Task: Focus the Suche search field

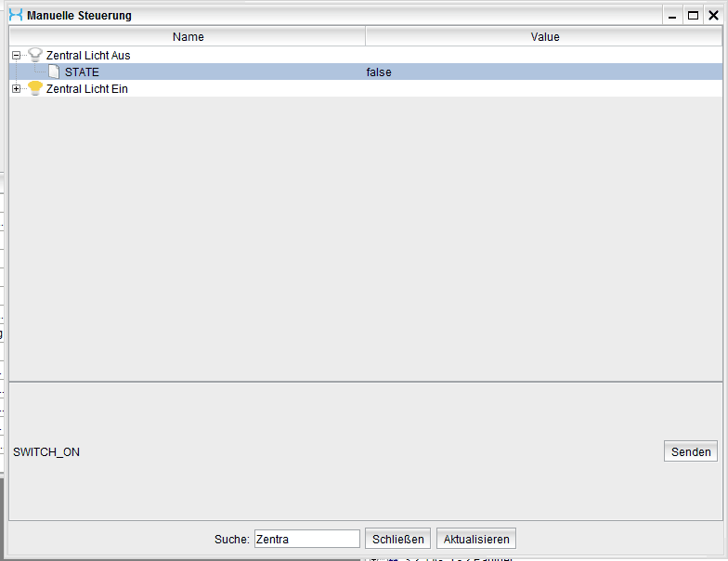Action: click(306, 539)
